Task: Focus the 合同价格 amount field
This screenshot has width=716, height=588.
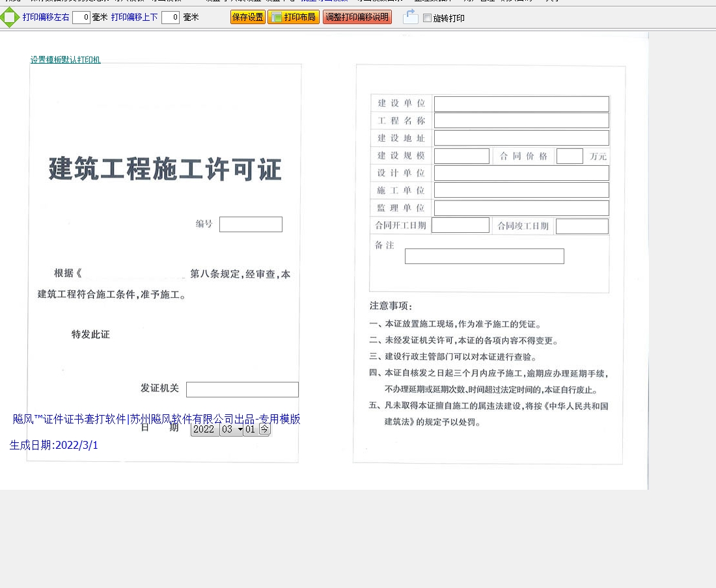Action: pyautogui.click(x=570, y=156)
